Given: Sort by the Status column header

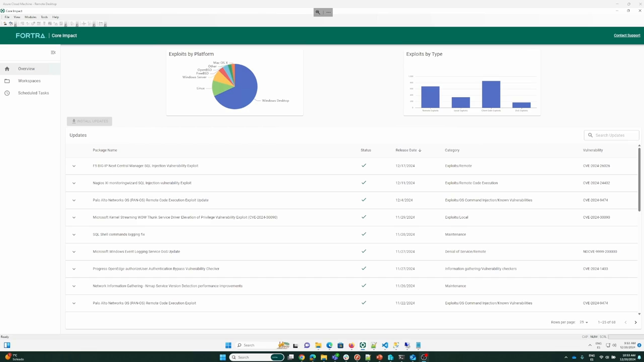Looking at the screenshot, I should click(x=366, y=150).
